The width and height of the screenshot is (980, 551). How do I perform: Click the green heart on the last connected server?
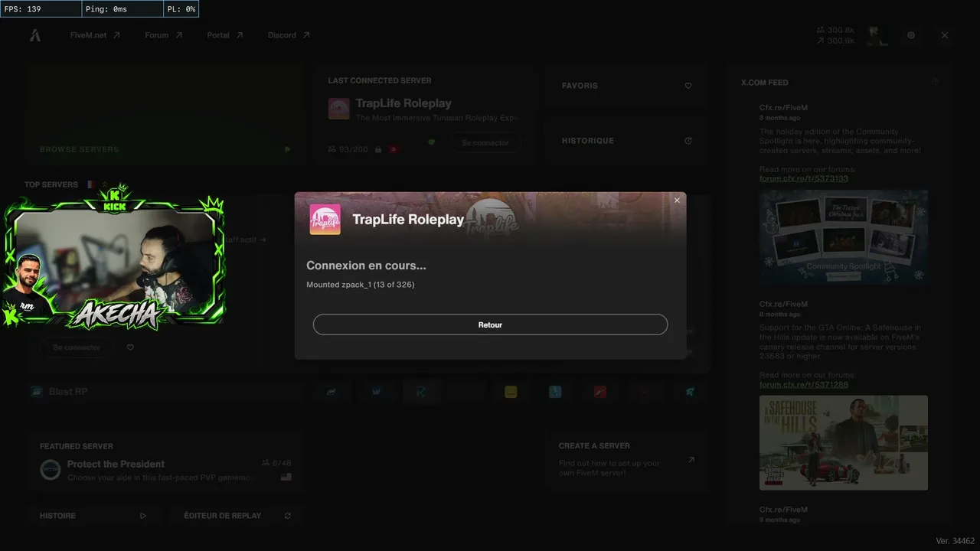point(432,142)
